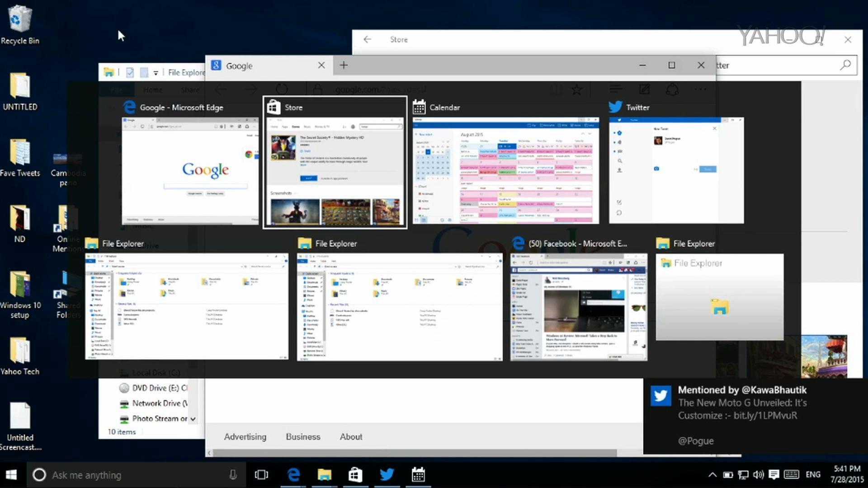Viewport: 868px width, 488px height.
Task: Switch to the Twitter window thumbnail
Action: tap(676, 170)
